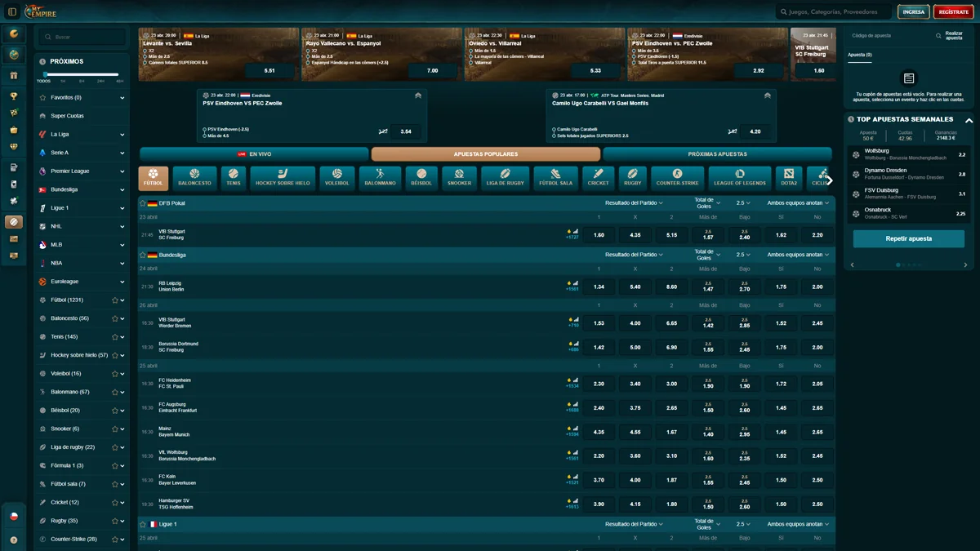Screen dimensions: 980x551
Task: Click the search magnifier icon in the bet slip
Action: tap(939, 35)
